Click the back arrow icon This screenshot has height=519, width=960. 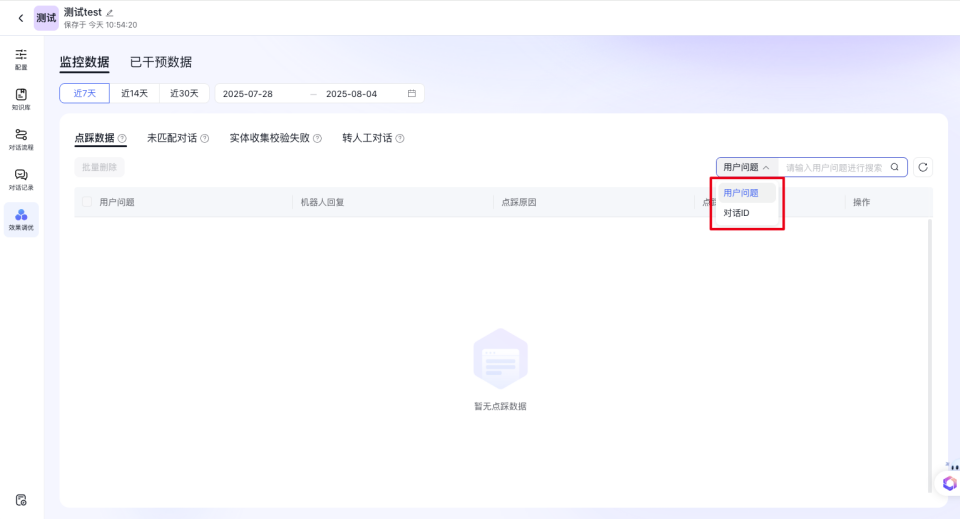pyautogui.click(x=20, y=18)
